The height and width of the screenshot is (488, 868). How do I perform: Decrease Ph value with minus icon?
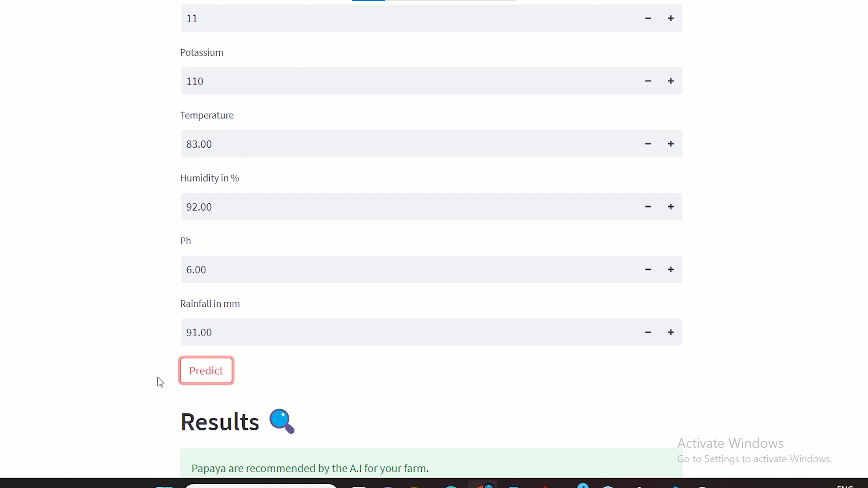click(x=648, y=269)
